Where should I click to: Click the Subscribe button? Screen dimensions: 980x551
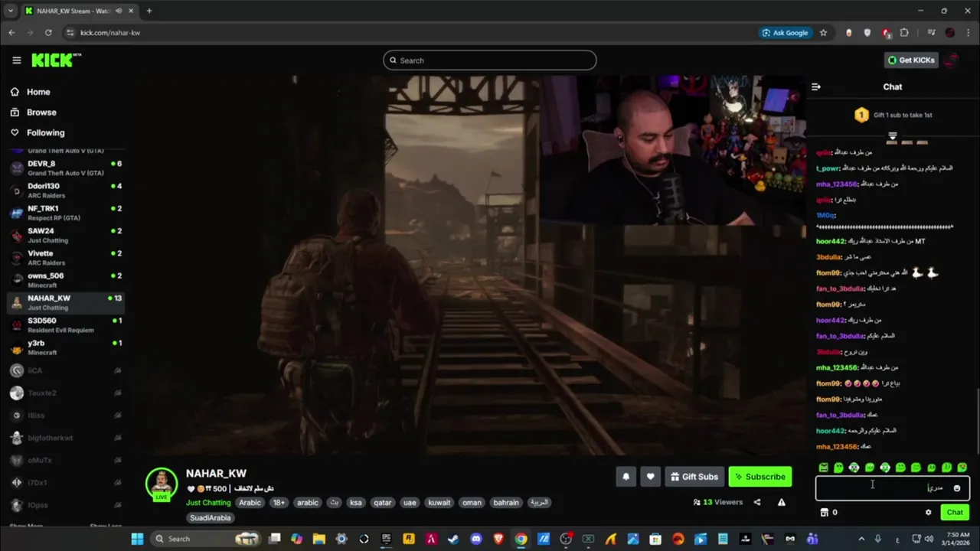[x=759, y=477]
